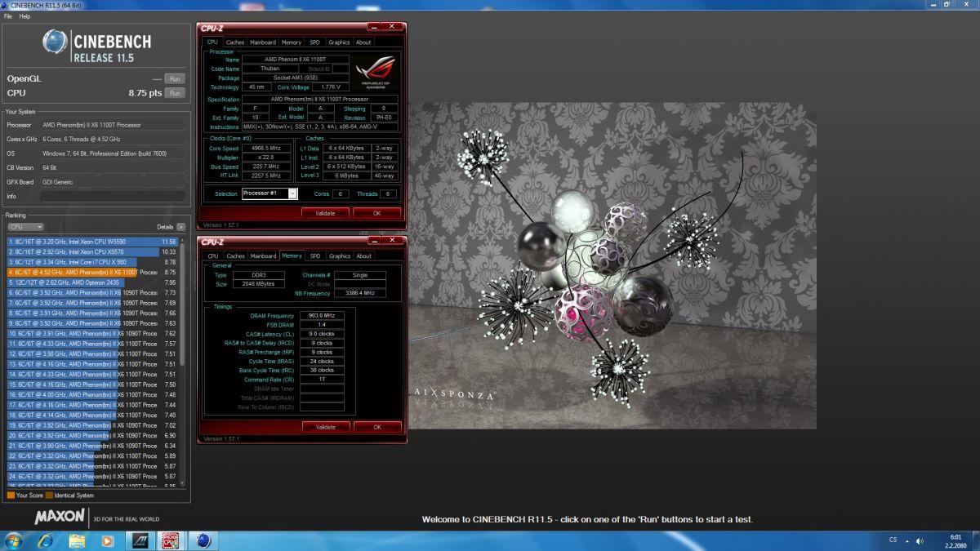Open SPD tab in upper CPU-Z window
980x551 pixels.
(314, 42)
